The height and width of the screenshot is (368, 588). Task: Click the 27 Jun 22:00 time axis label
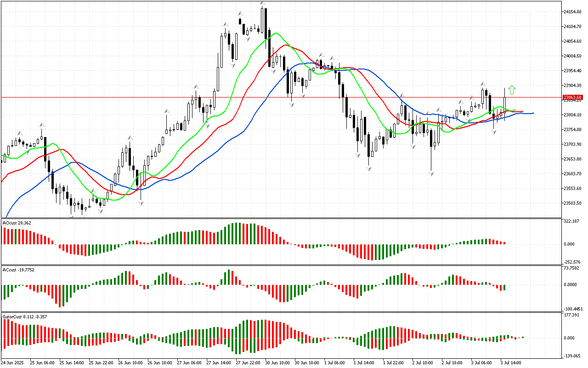point(248,362)
